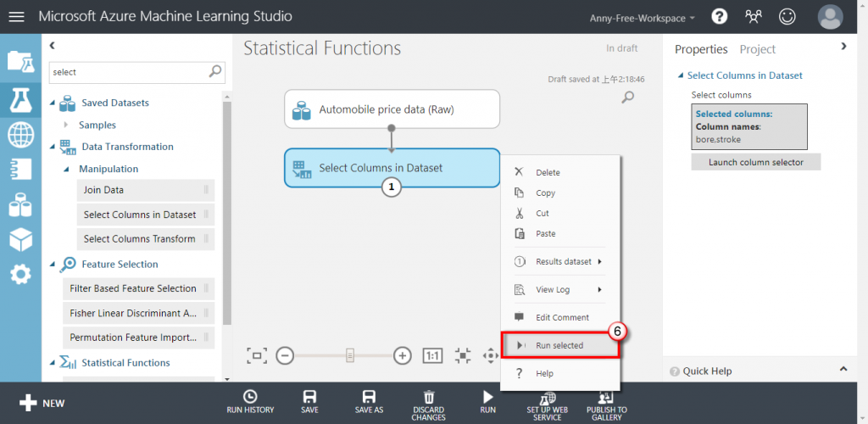The width and height of the screenshot is (868, 424).
Task: Expand the Samples tree node
Action: click(66, 126)
